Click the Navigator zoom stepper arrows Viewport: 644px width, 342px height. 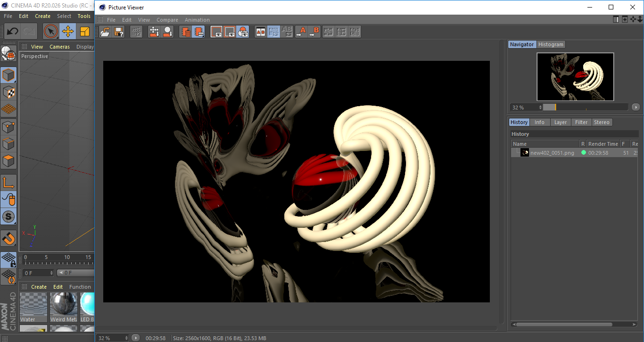tap(540, 108)
